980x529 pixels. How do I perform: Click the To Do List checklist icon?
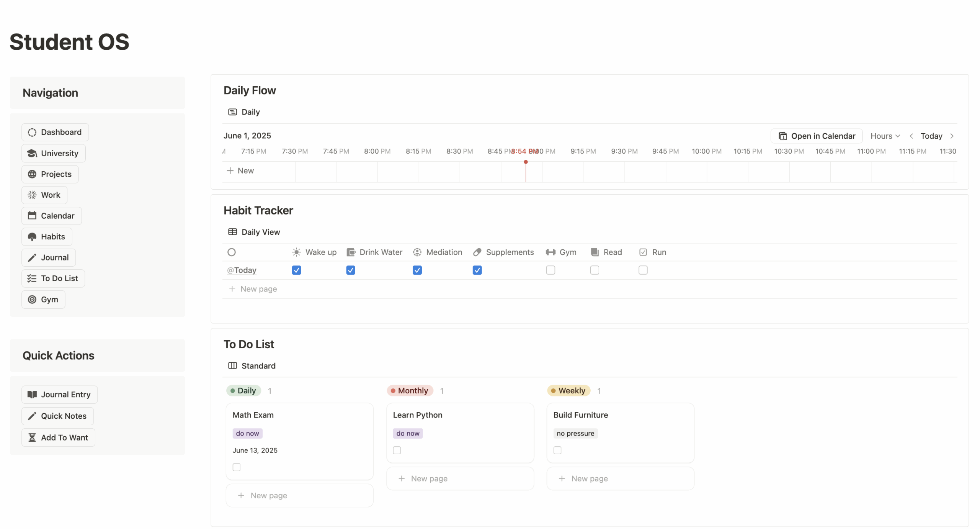tap(32, 278)
